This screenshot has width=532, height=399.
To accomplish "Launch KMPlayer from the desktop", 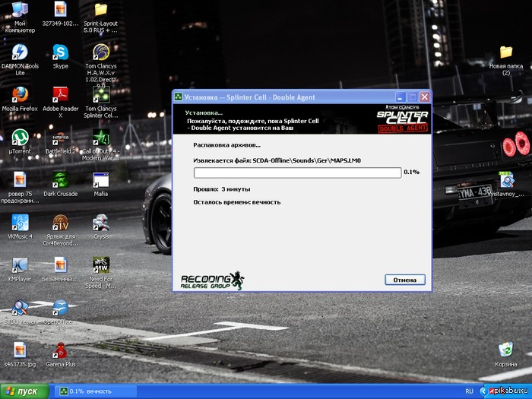I will 19,265.
